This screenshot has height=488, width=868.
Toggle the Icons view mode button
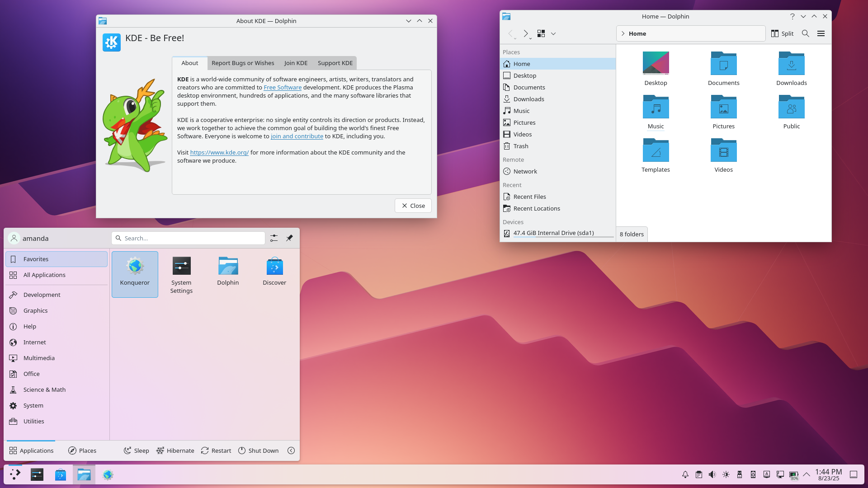(x=541, y=33)
